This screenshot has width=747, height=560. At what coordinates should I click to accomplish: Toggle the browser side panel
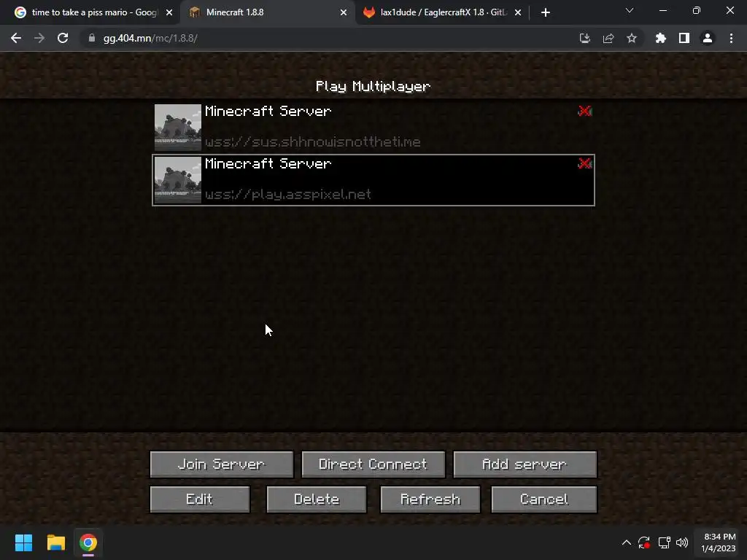click(684, 38)
